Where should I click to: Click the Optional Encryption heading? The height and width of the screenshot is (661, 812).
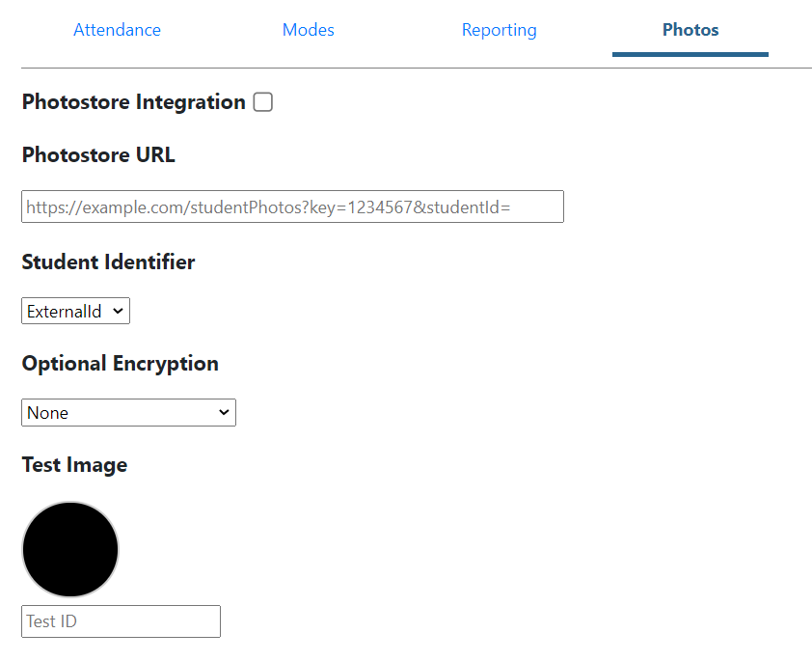pos(120,364)
